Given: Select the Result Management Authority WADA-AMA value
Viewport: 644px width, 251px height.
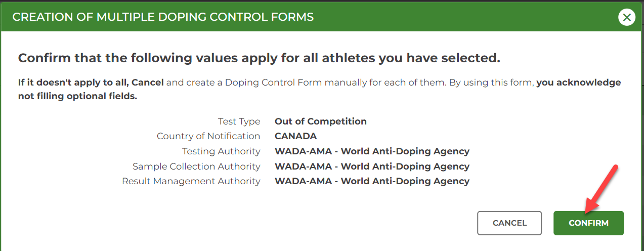Looking at the screenshot, I should tap(372, 181).
